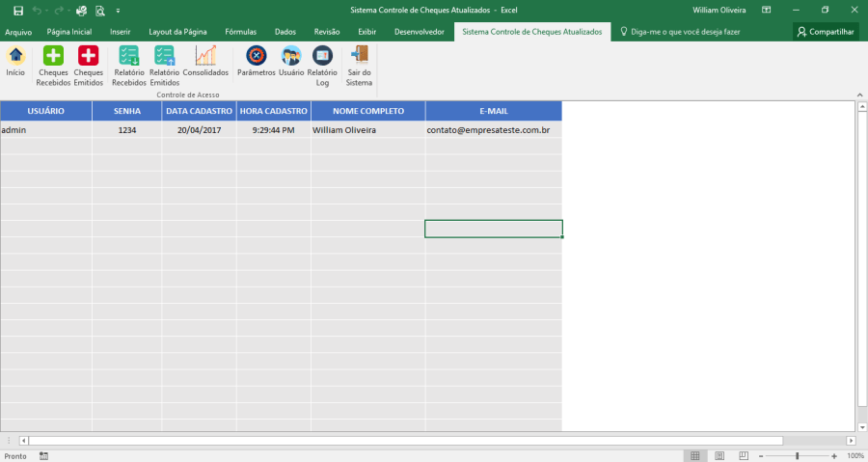Screen dimensions: 868x462
Task: Open the Desenvolvedor tab
Action: pyautogui.click(x=420, y=32)
